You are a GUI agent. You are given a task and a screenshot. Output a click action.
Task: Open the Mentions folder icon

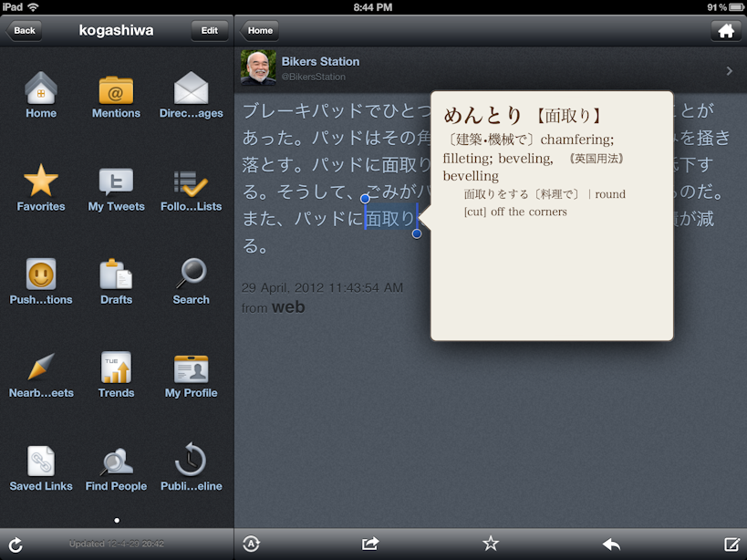point(116,90)
